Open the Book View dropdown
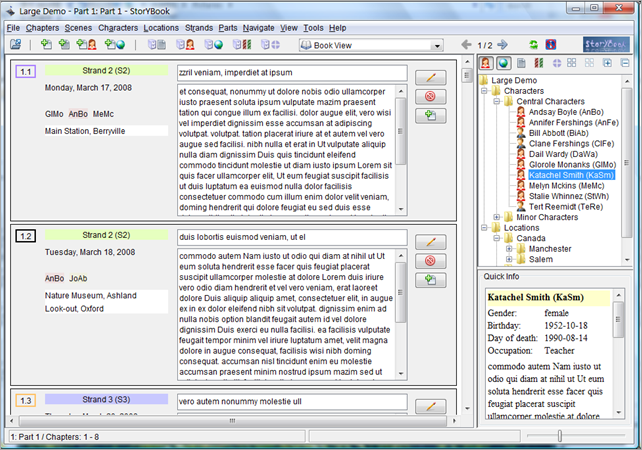Image resolution: width=642 pixels, height=450 pixels. coord(437,45)
